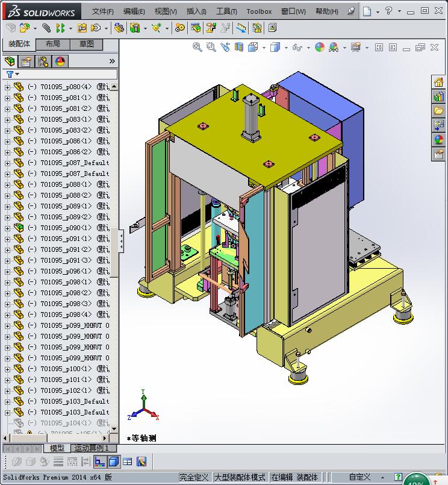Viewport: 448px width, 485px height.
Task: Select the 布局 tab
Action: [53, 44]
